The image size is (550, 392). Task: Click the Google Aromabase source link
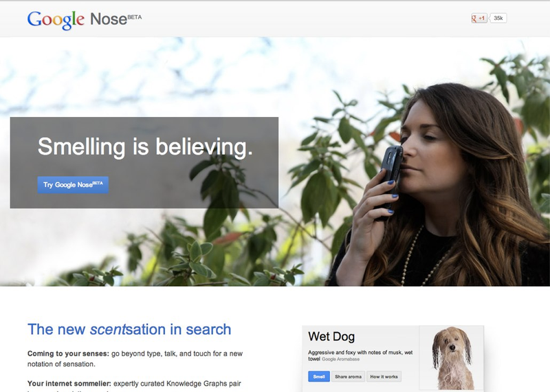[x=340, y=359]
